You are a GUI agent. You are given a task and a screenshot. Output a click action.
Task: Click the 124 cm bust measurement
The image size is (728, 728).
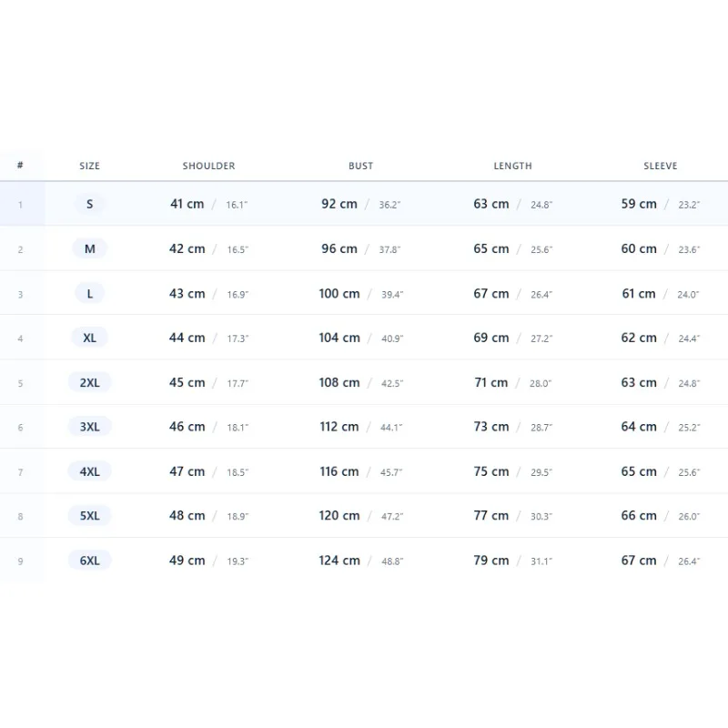(x=339, y=561)
